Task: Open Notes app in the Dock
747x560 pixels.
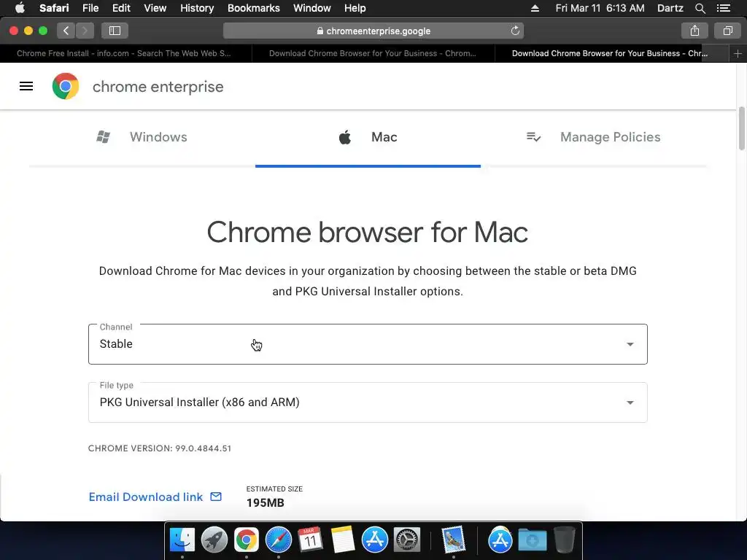Action: pos(343,540)
